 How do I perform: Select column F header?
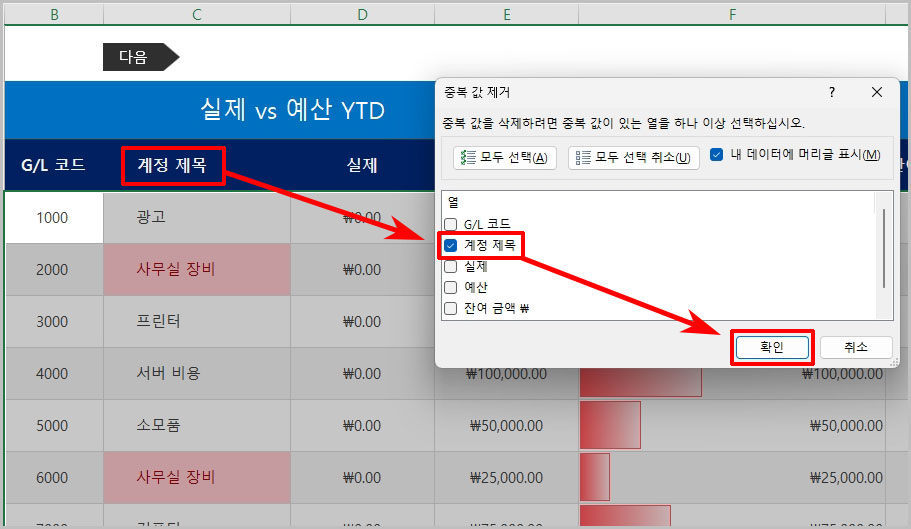[x=732, y=14]
